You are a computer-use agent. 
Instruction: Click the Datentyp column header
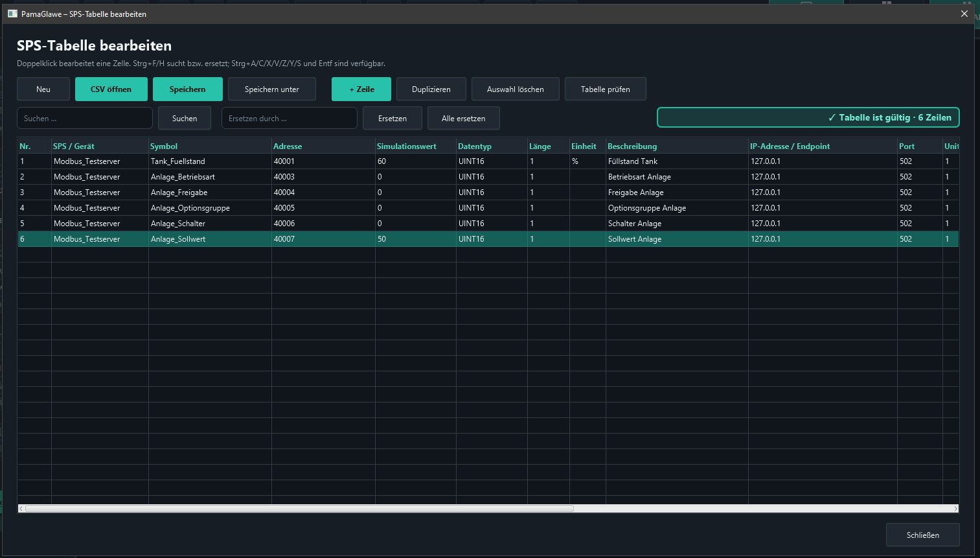(x=492, y=146)
